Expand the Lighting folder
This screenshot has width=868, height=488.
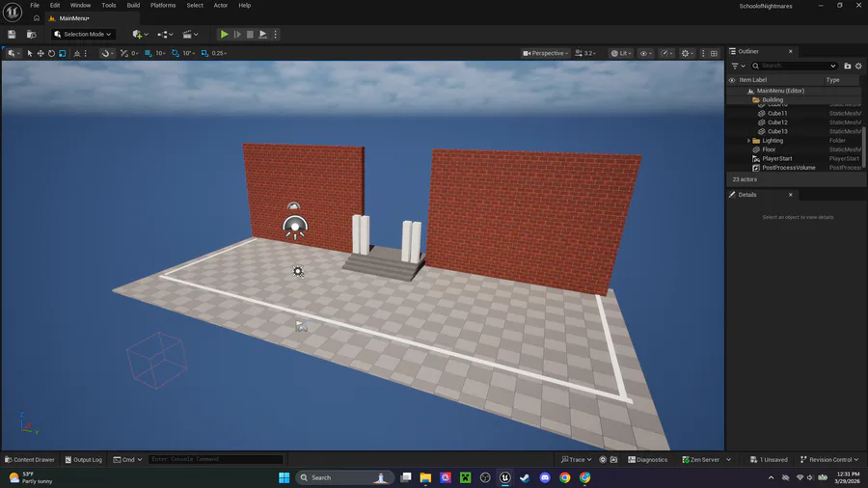[x=749, y=141]
